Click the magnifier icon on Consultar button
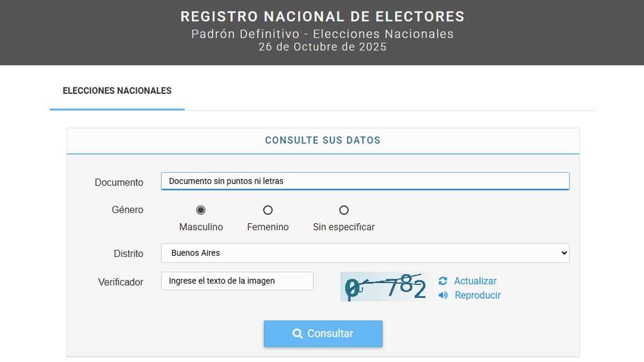 297,334
